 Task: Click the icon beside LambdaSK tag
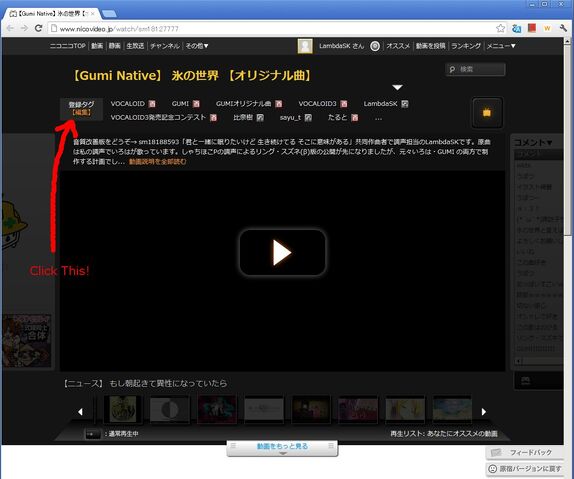tap(405, 104)
